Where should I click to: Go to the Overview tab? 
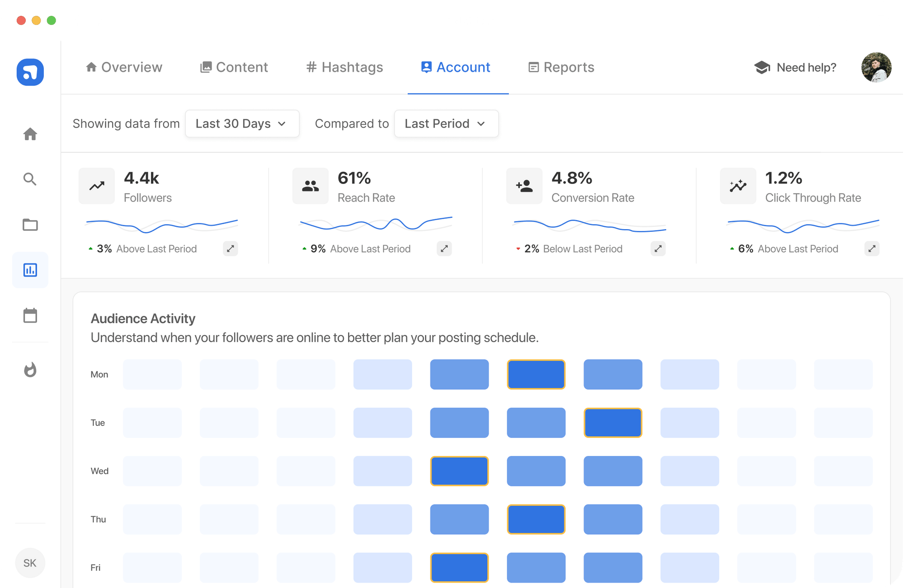tap(124, 67)
